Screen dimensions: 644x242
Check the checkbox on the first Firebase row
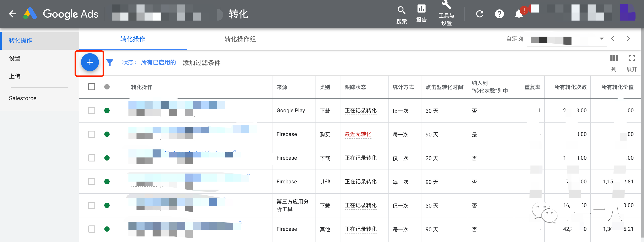(x=92, y=134)
